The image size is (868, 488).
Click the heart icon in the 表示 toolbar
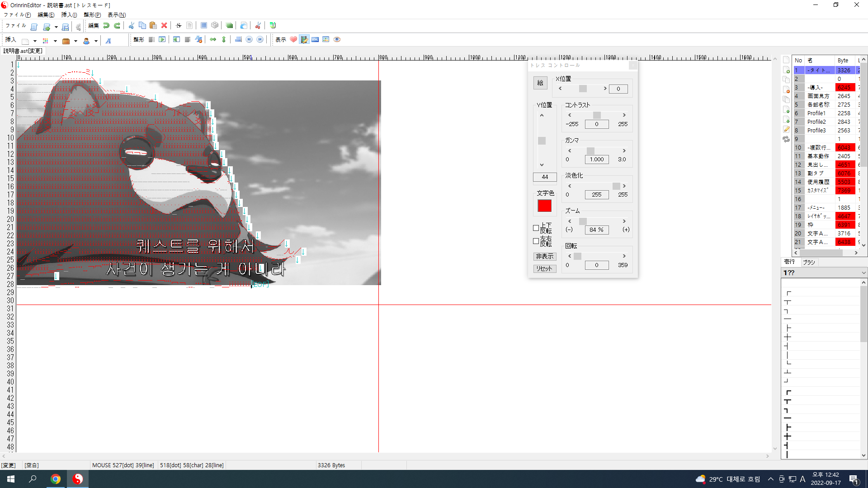(x=293, y=40)
